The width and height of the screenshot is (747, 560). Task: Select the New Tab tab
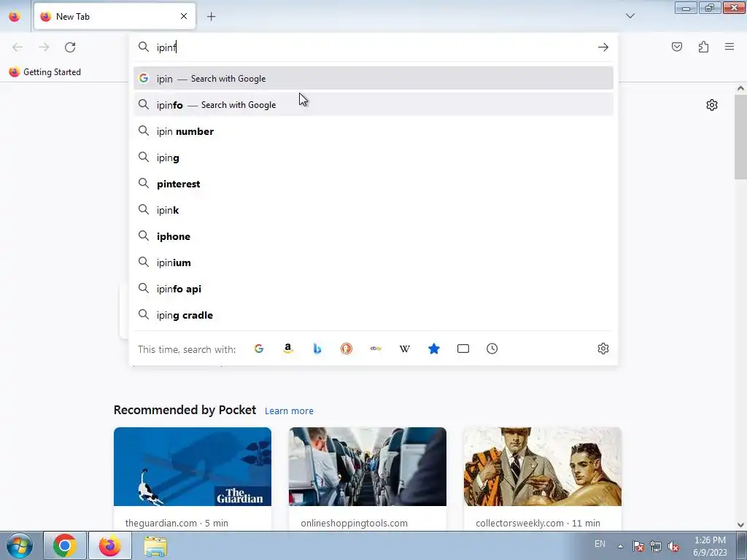point(115,16)
